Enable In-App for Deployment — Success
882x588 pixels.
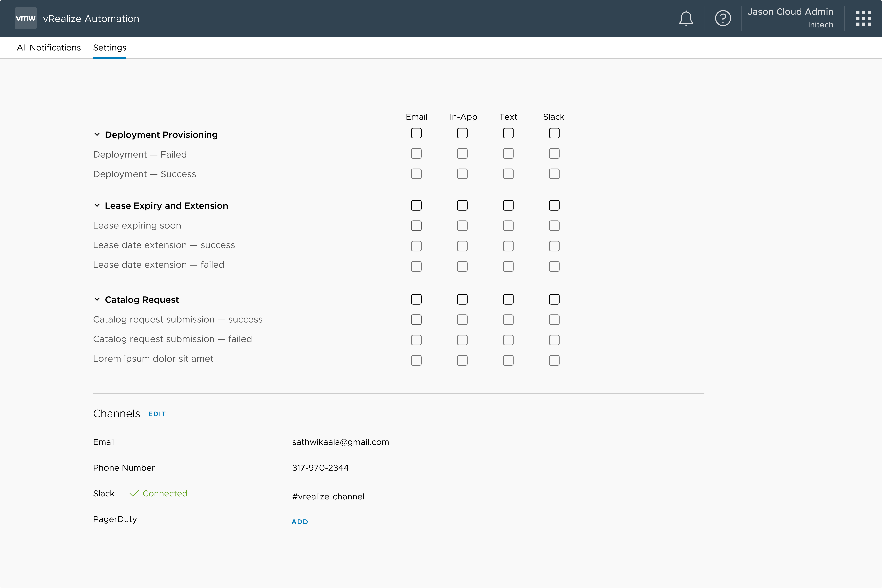462,174
